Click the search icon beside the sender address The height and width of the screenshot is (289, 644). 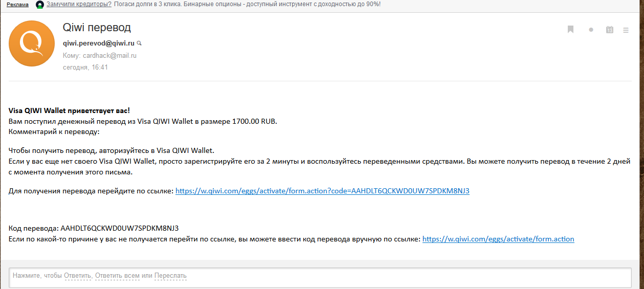pyautogui.click(x=139, y=43)
